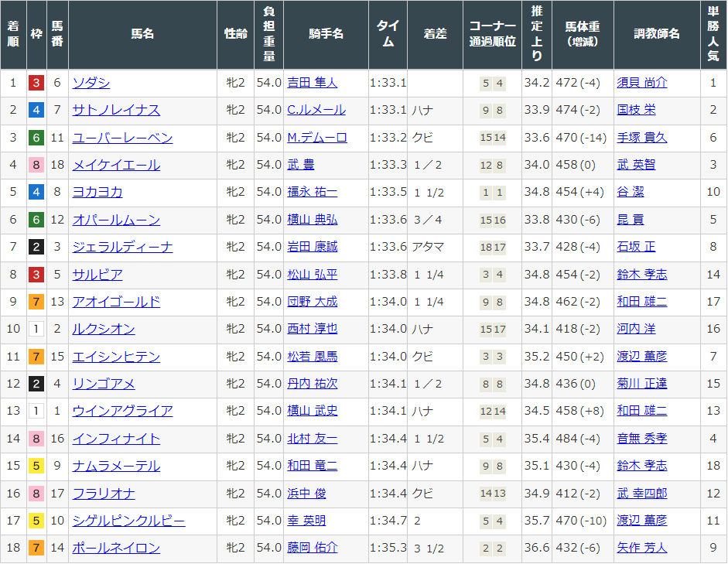Click green frame 6 badge in ユーバーレーベン row
The image size is (728, 564).
36,138
